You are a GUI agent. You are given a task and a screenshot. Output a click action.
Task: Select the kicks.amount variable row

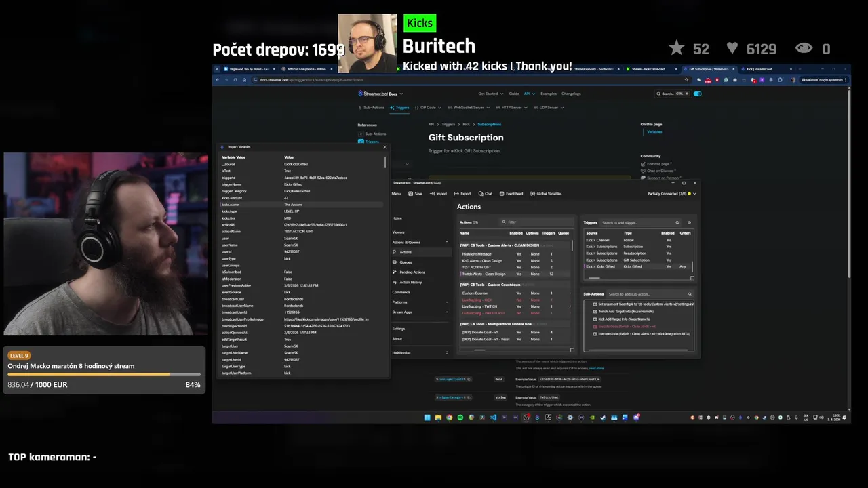[x=302, y=198]
